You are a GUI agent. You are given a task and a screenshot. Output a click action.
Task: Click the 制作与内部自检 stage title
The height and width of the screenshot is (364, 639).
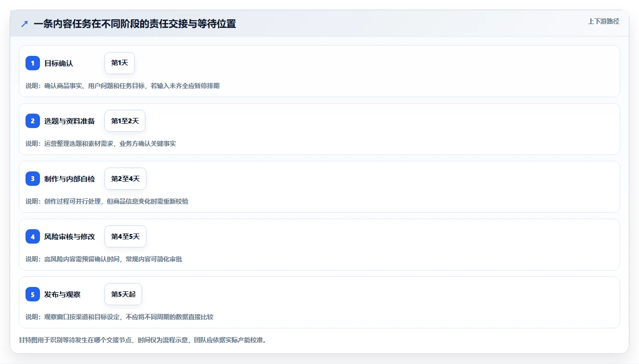point(69,179)
